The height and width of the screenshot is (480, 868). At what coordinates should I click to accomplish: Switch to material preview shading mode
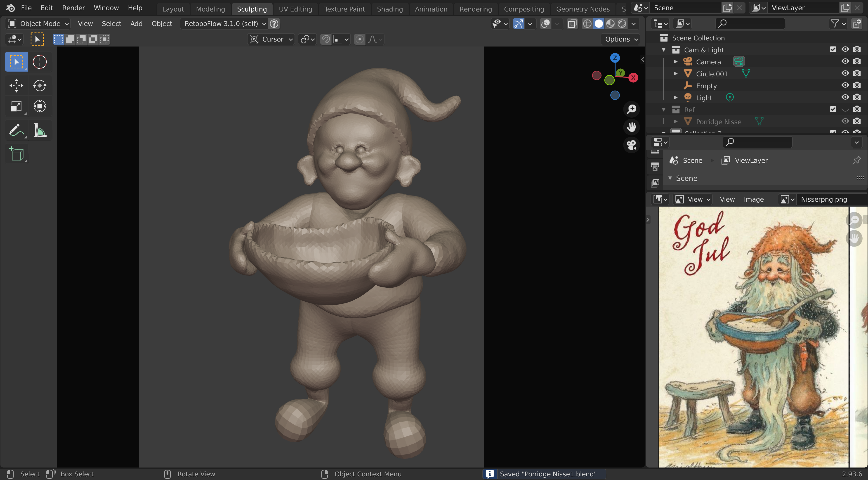pyautogui.click(x=610, y=23)
